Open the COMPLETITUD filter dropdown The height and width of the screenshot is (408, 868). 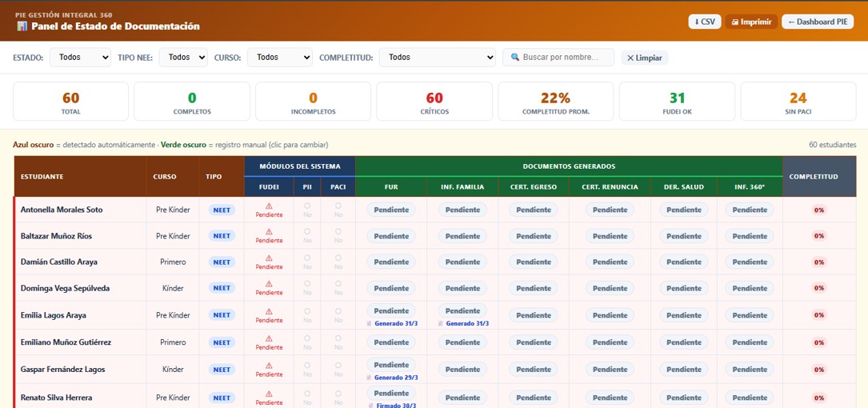point(438,57)
